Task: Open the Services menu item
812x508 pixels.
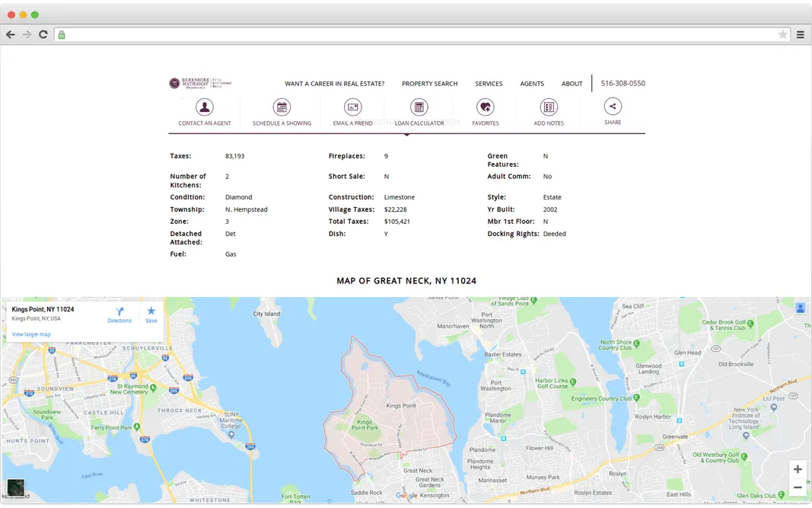Action: click(x=489, y=84)
